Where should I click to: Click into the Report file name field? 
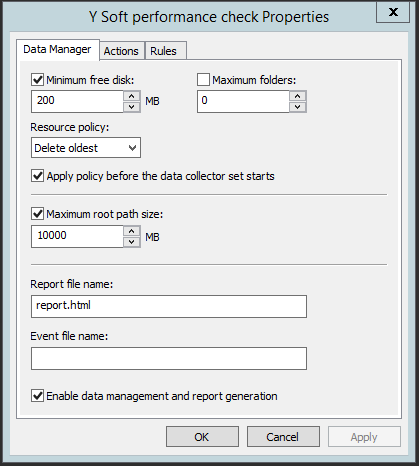click(169, 306)
